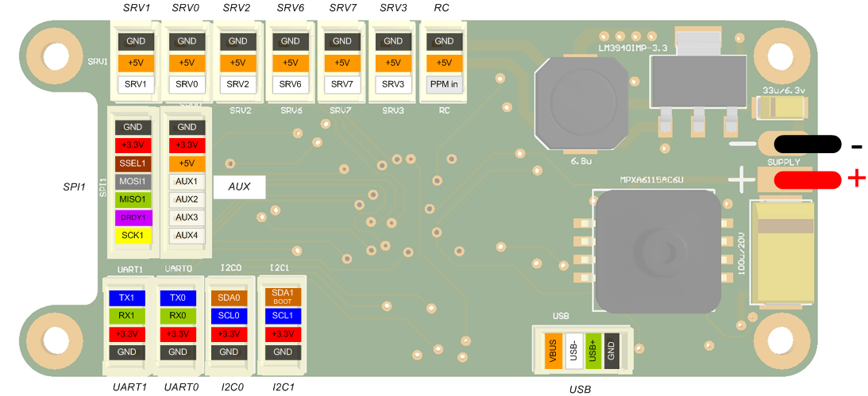The width and height of the screenshot is (868, 396).
Task: Click the GND pin of SRV6 connector
Action: pyautogui.click(x=290, y=41)
